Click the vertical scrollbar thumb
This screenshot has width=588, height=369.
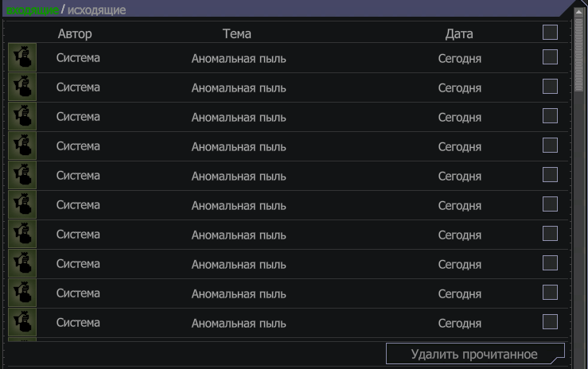point(579,54)
